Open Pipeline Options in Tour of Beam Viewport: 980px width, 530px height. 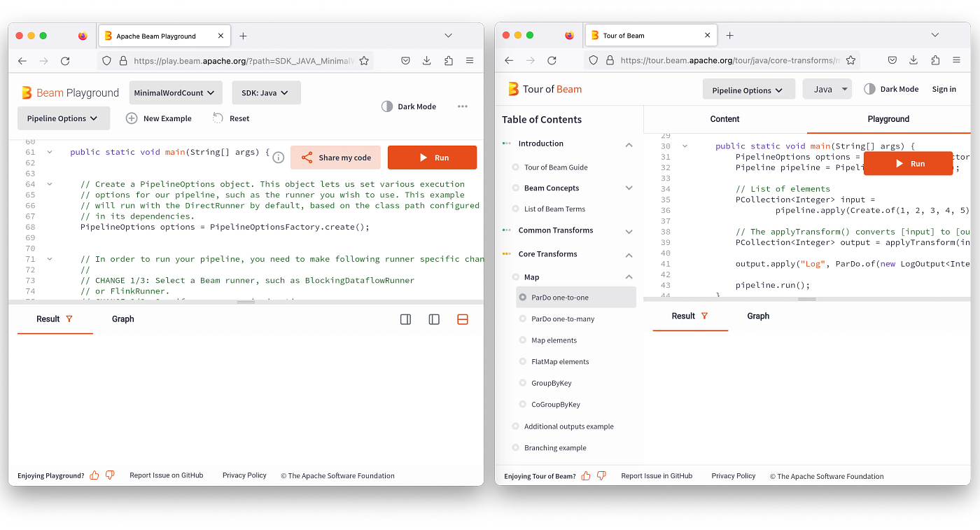coord(749,90)
